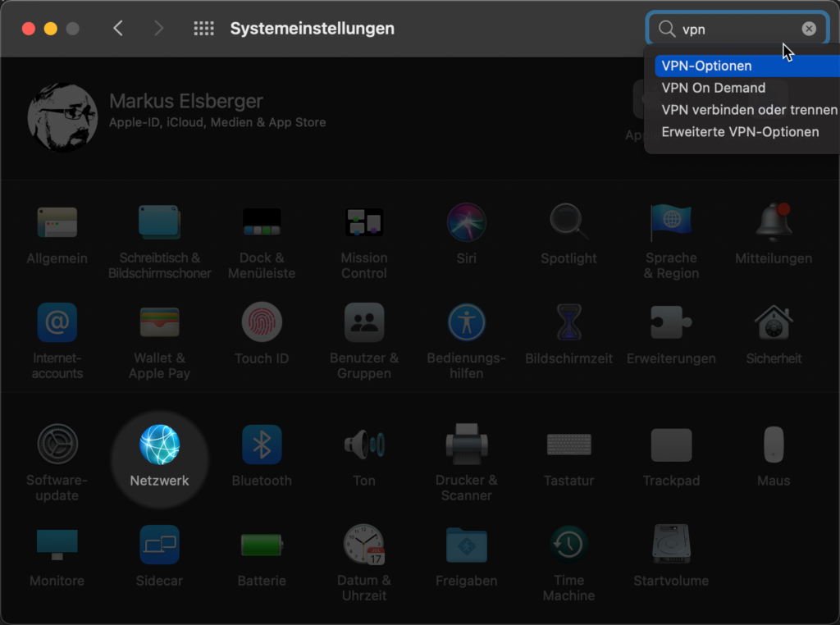Image resolution: width=840 pixels, height=625 pixels.
Task: Open Markus Elsberger profile picture
Action: (x=62, y=117)
